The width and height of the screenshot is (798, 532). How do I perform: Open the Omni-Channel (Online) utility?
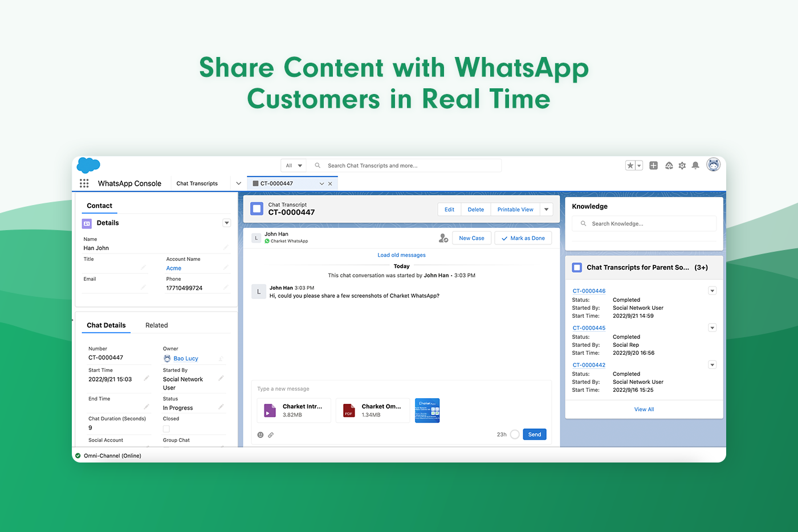108,456
